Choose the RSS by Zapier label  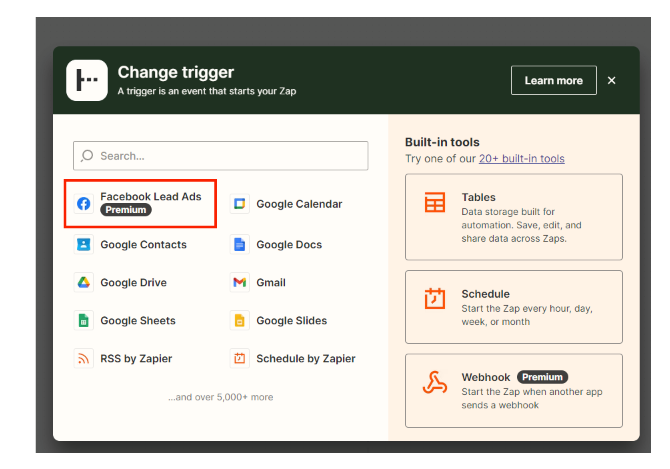pos(136,359)
